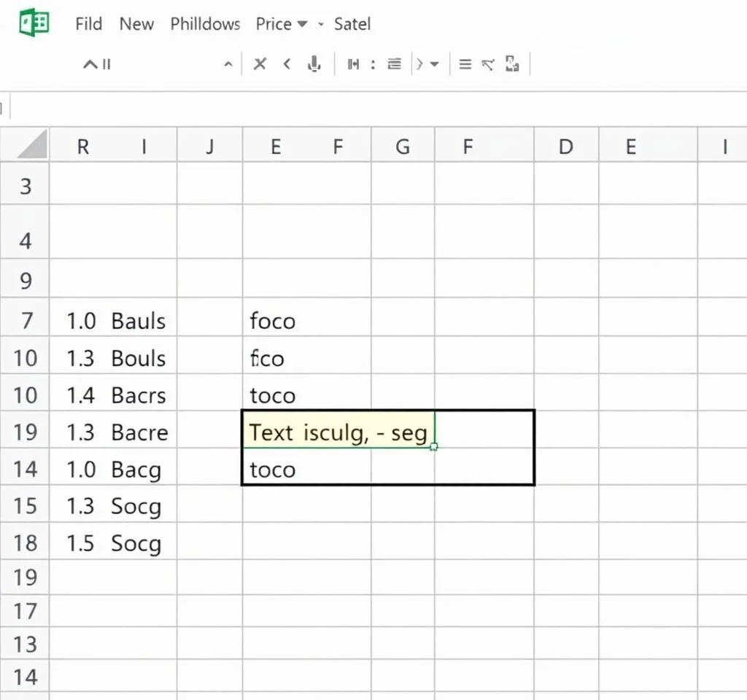Click the microphone icon in toolbar
747x700 pixels.
[x=314, y=64]
